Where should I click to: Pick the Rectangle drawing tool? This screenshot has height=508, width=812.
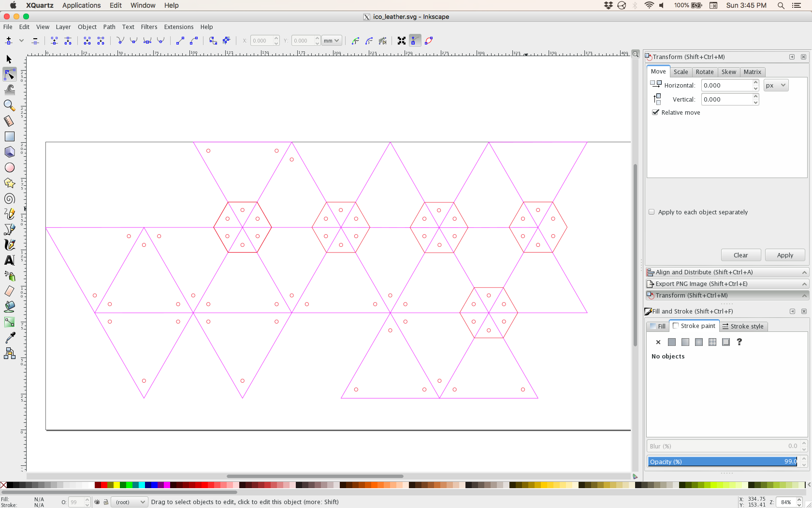click(9, 136)
